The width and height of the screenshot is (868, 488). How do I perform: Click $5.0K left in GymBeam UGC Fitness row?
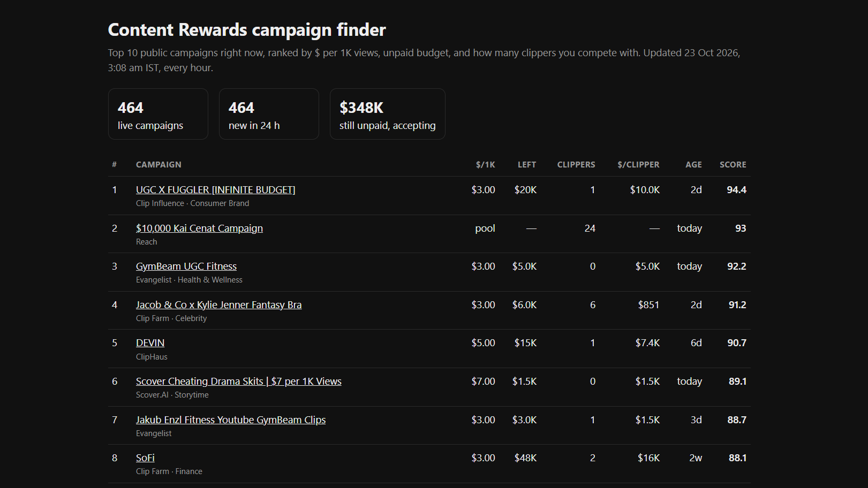coord(524,266)
